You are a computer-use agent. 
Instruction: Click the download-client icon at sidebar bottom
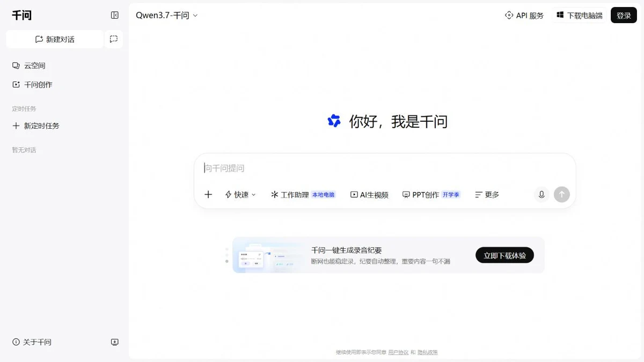coord(114,342)
